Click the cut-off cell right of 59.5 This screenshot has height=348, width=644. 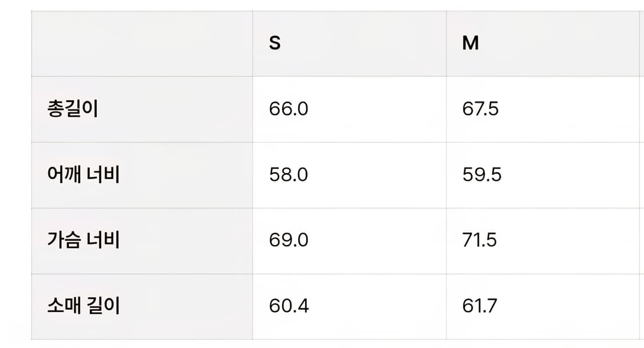pos(641,175)
